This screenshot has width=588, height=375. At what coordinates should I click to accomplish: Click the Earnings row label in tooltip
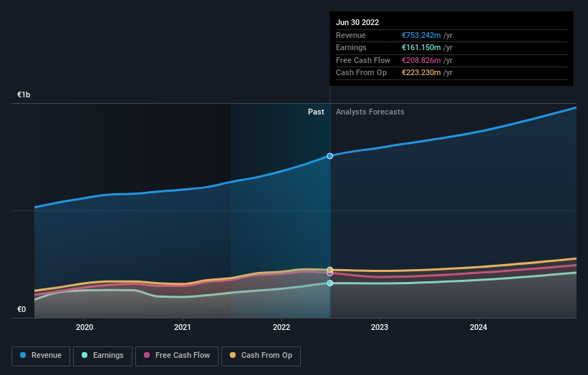[x=351, y=47]
